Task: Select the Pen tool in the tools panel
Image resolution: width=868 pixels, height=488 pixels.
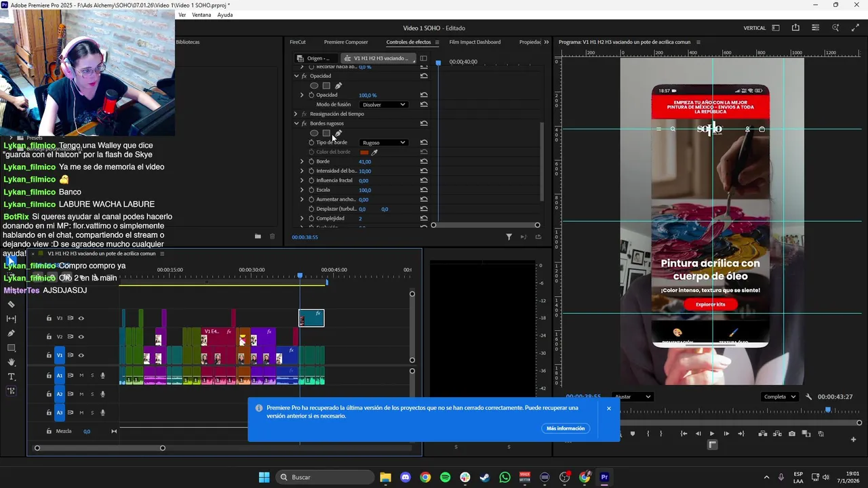Action: coord(11,333)
